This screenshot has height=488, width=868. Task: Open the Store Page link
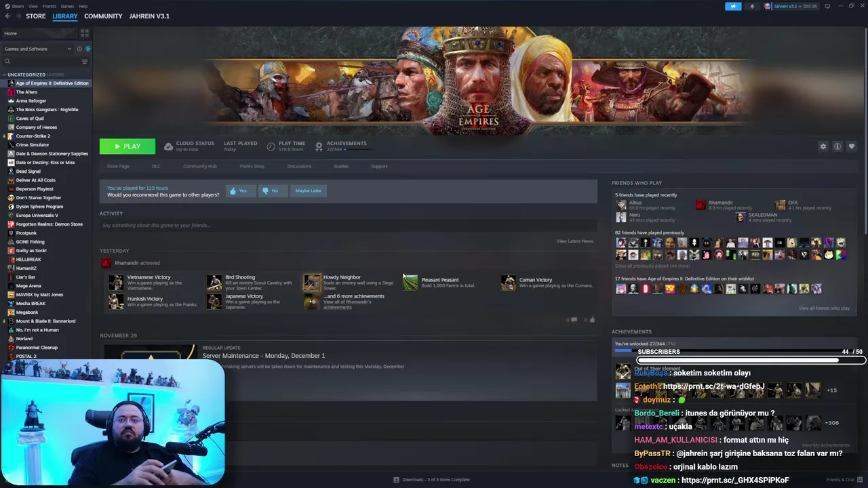(118, 166)
